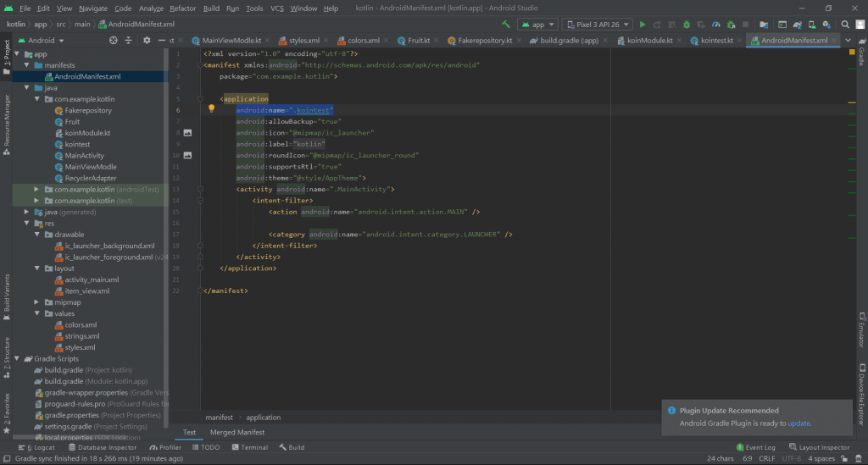Open Device File Explorer side panel
868x465 pixels.
862,394
